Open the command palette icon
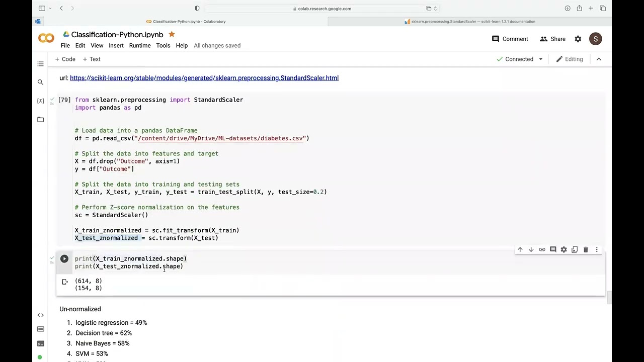Screen dimensions: 644x362 pyautogui.click(x=41, y=329)
